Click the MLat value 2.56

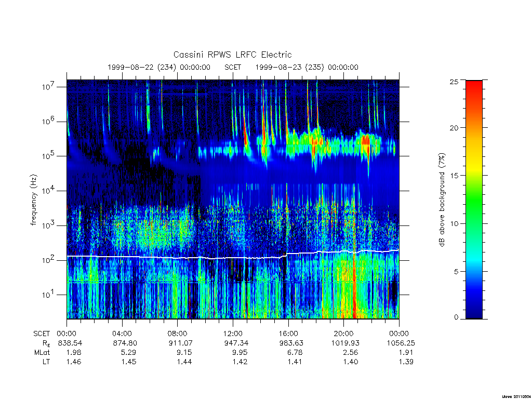(x=351, y=353)
